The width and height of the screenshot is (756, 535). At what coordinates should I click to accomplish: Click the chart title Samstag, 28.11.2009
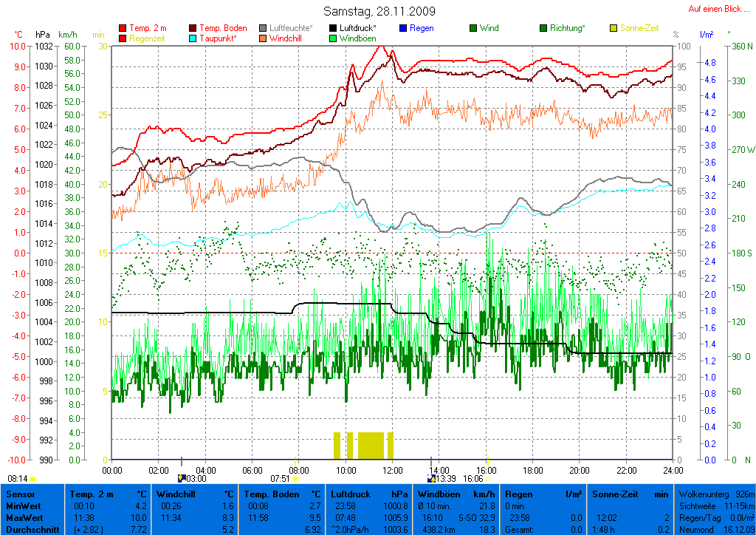click(x=379, y=12)
